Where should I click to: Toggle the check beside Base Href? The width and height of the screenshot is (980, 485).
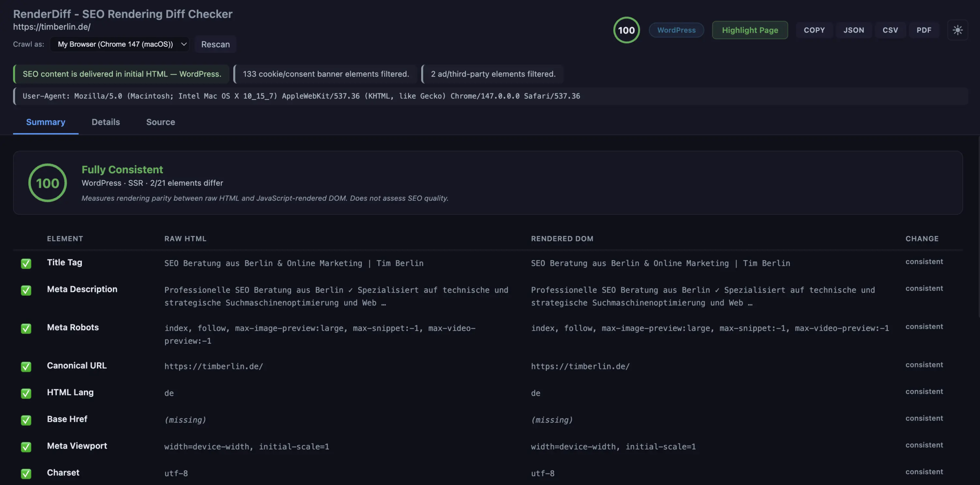tap(26, 420)
